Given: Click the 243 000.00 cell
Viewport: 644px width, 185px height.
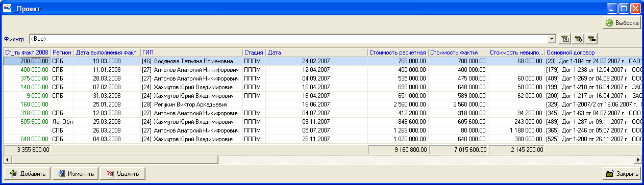Looking at the screenshot, I should [x=516, y=122].
